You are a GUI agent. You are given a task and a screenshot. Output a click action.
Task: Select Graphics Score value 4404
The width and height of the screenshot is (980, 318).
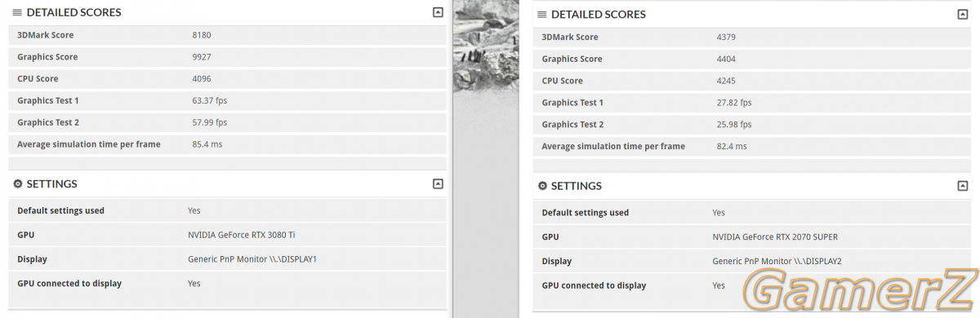[x=725, y=59]
